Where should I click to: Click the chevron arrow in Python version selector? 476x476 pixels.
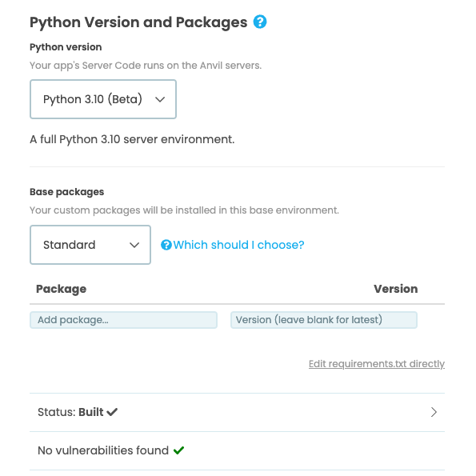tap(160, 99)
